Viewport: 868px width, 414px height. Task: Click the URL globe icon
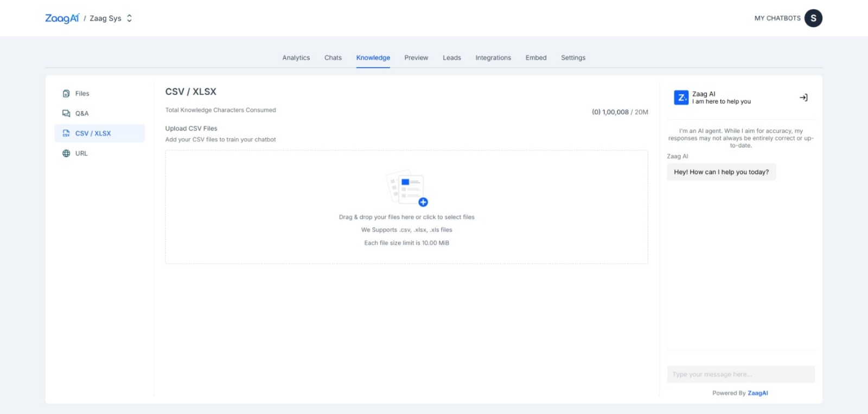pos(66,153)
